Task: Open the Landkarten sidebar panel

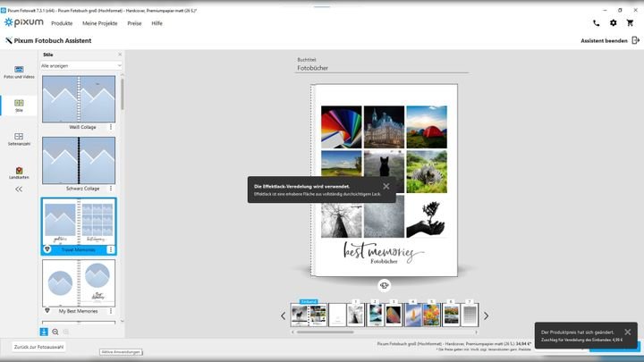Action: click(19, 173)
